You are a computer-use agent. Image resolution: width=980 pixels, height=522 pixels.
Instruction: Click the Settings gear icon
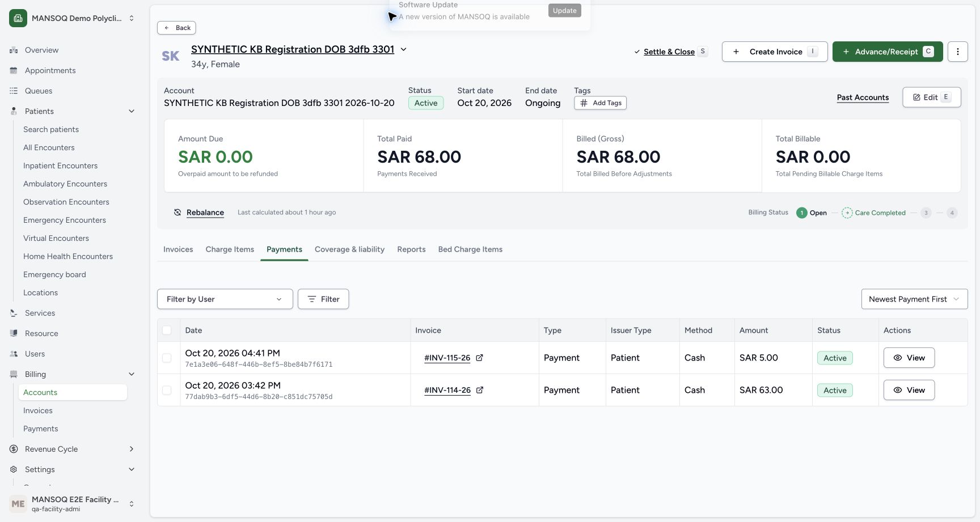14,469
